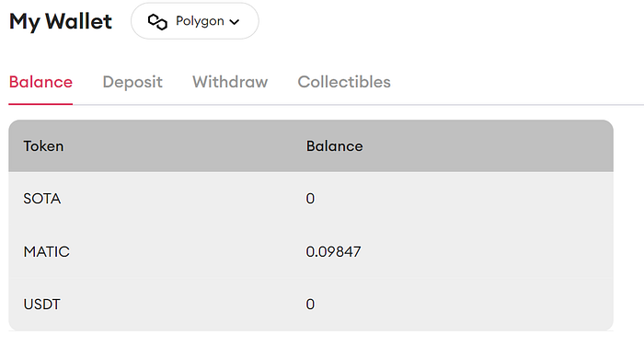This screenshot has width=644, height=346.
Task: Click the USDT balance value
Action: tap(311, 304)
